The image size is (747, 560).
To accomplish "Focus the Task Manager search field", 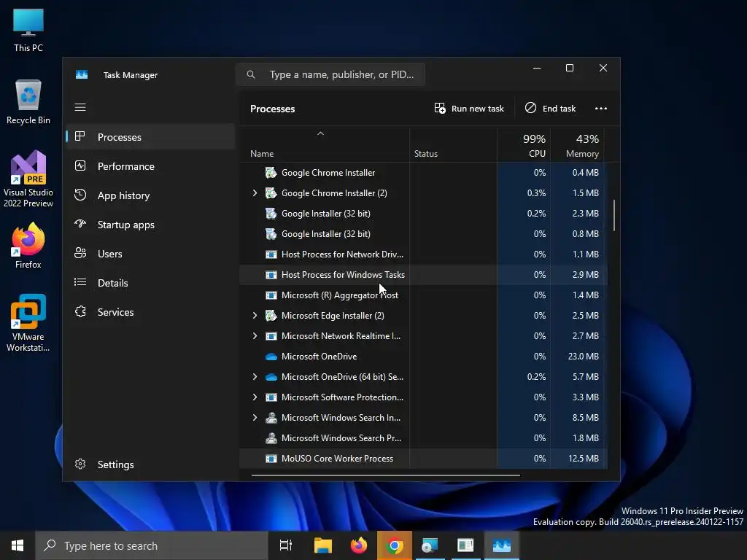I will pyautogui.click(x=330, y=74).
